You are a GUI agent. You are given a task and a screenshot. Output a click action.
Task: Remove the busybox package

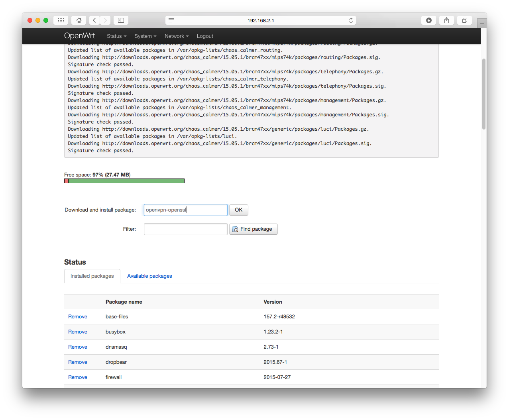(x=78, y=332)
